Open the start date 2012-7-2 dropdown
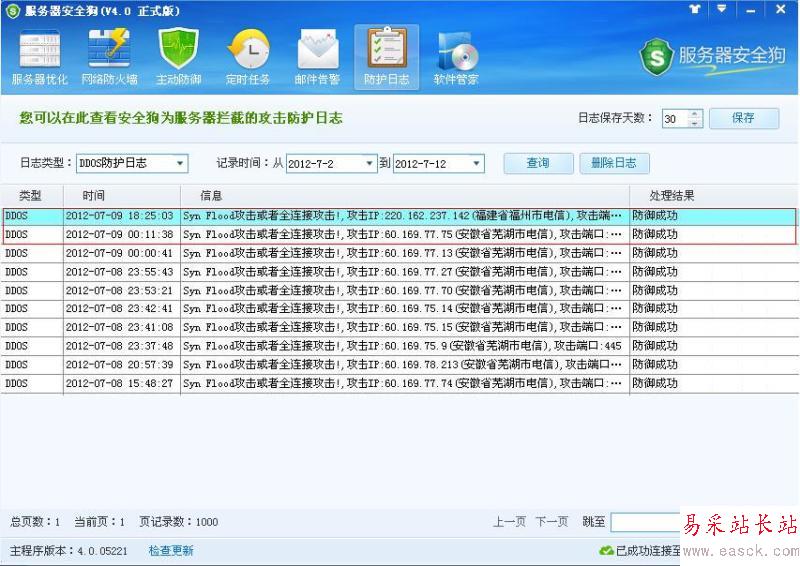The image size is (800, 566). pos(331,163)
